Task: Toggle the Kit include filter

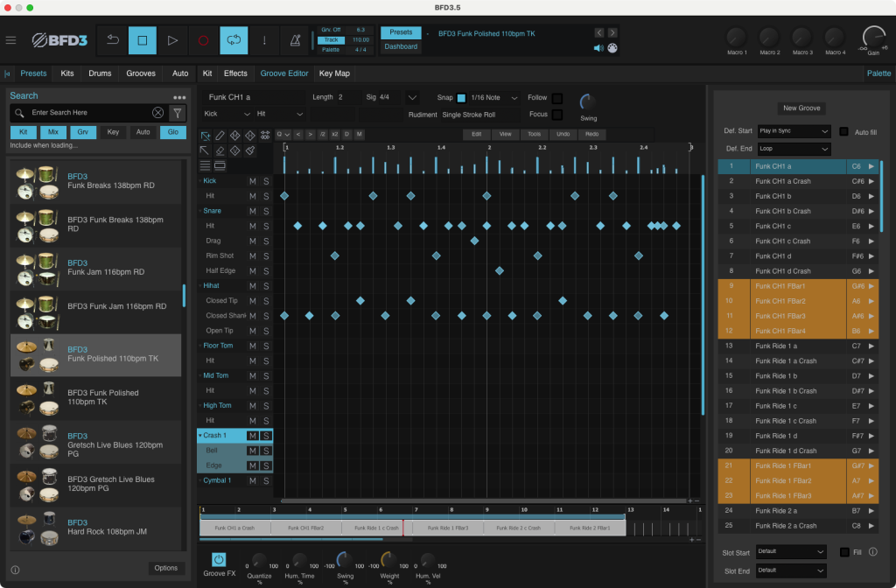Action: 24,132
